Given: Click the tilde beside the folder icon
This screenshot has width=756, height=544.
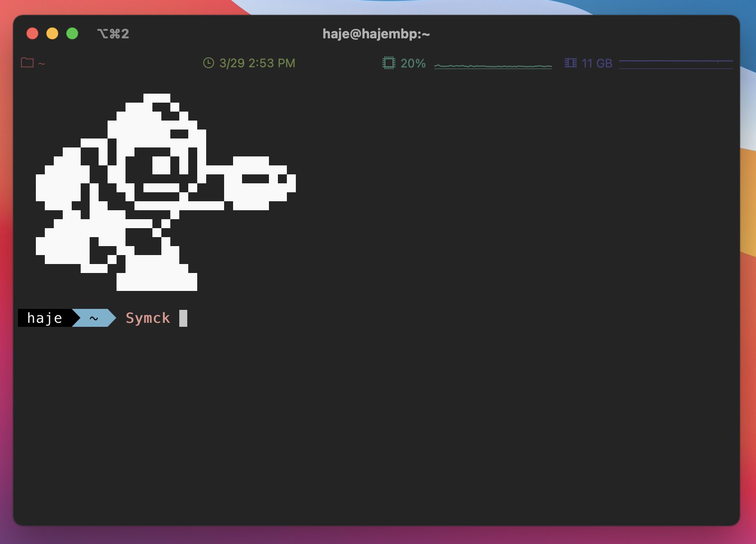Looking at the screenshot, I should point(42,63).
